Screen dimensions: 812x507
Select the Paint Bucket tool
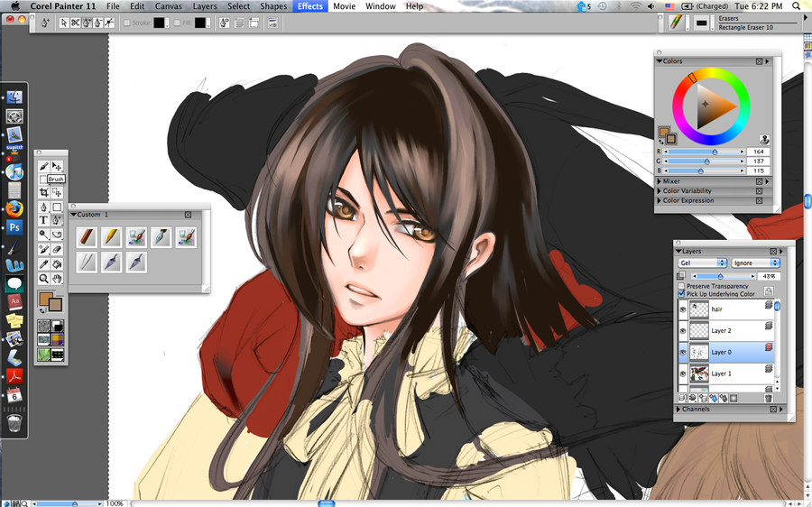(x=57, y=264)
